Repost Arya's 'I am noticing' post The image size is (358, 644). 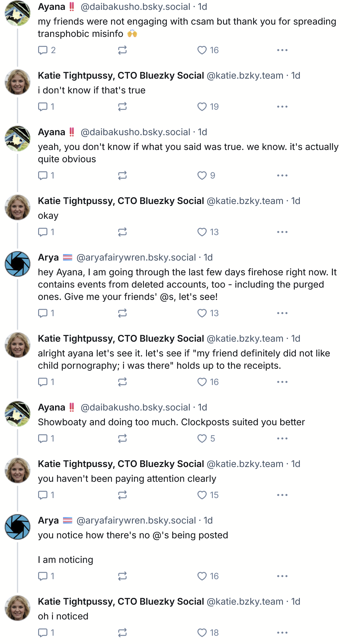point(122,576)
